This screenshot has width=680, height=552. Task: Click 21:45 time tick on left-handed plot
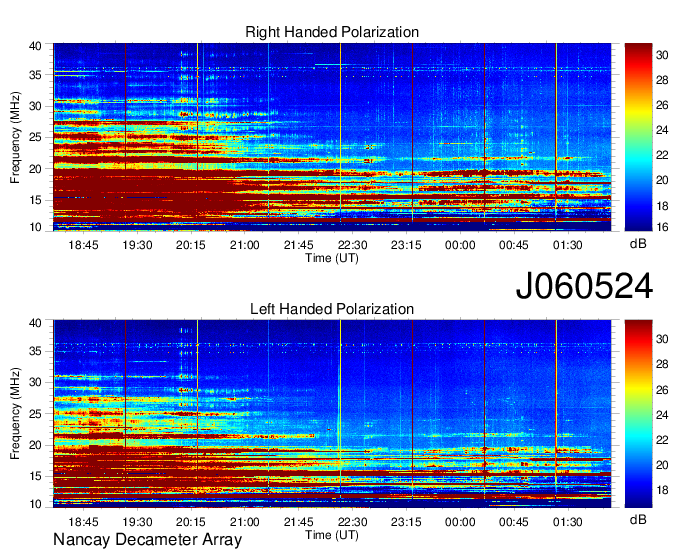(298, 522)
